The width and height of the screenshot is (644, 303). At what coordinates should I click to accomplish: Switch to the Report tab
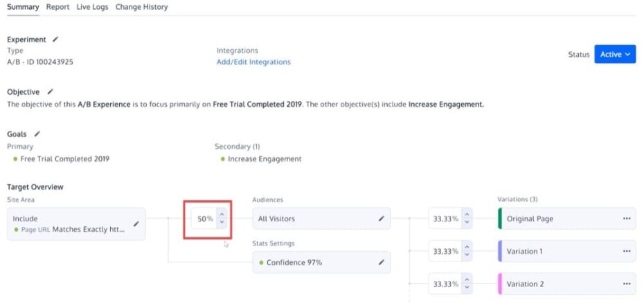57,7
